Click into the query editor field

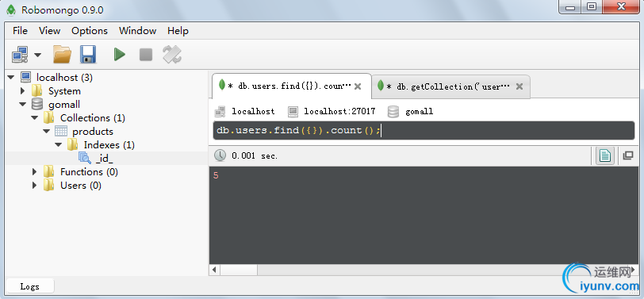(x=424, y=130)
